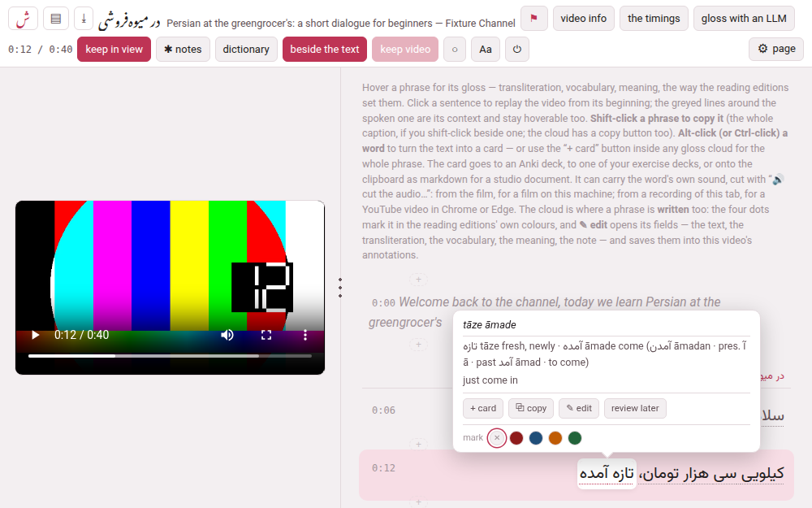The image size is (812, 508).
Task: Open the timings panel
Action: pos(654,19)
